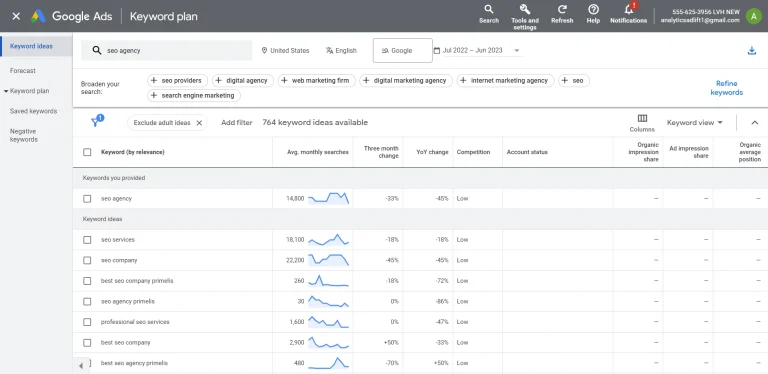
Task: Click the location pin United States
Action: (285, 50)
